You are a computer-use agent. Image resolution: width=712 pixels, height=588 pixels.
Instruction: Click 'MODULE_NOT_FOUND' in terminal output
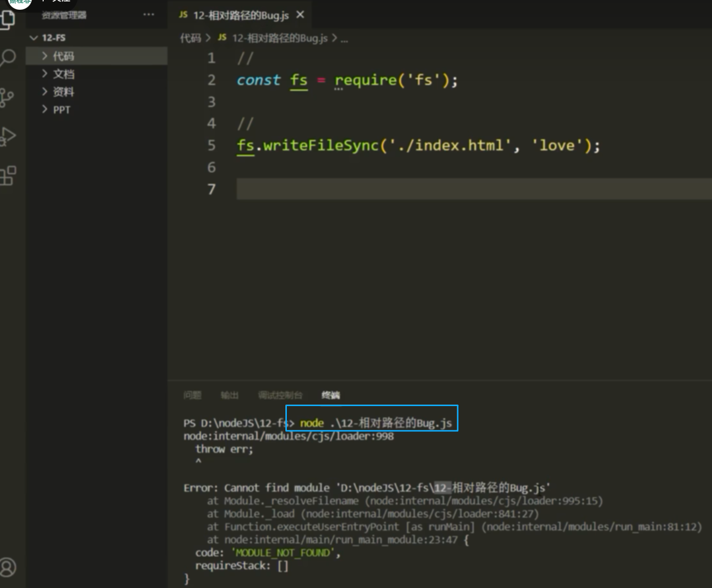click(283, 553)
